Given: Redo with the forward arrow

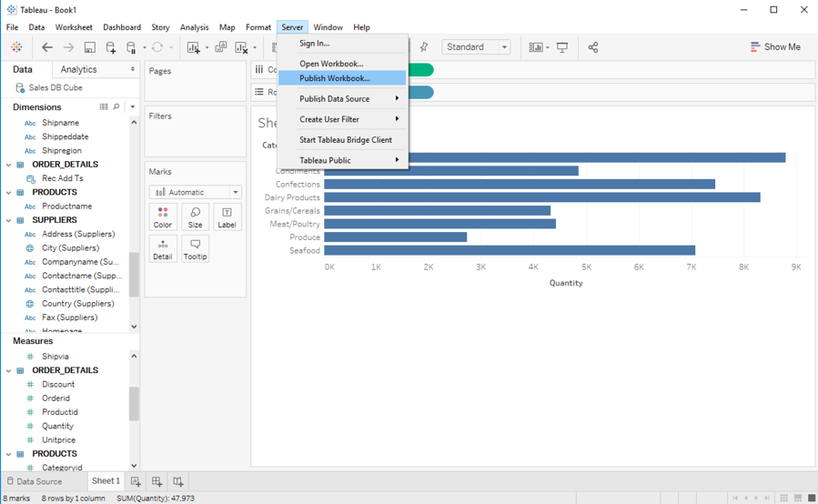Looking at the screenshot, I should tap(68, 47).
